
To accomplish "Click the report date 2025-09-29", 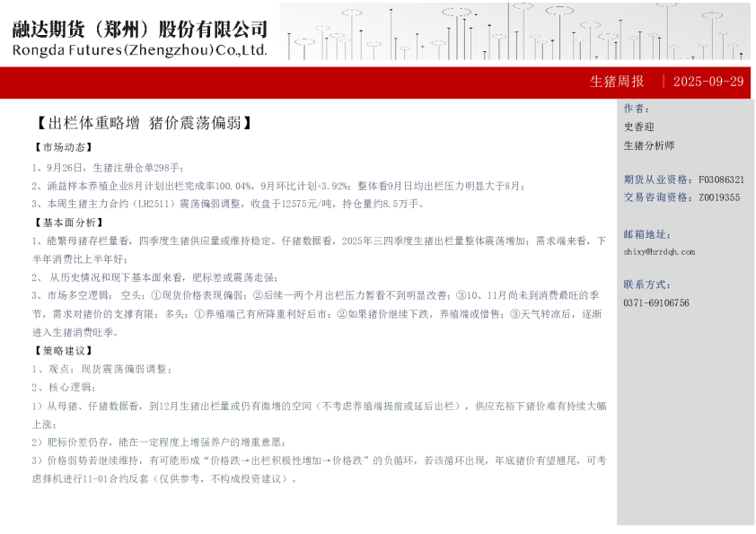I will click(x=708, y=82).
